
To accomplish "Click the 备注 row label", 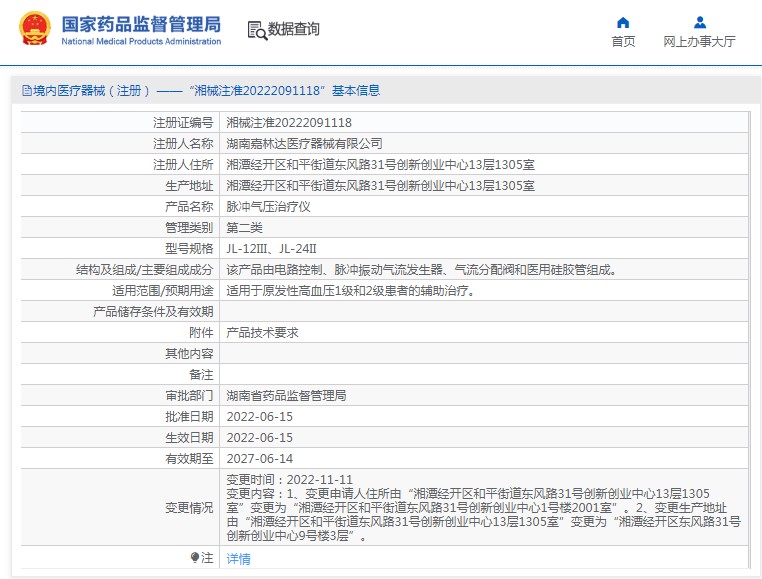I will coord(201,374).
